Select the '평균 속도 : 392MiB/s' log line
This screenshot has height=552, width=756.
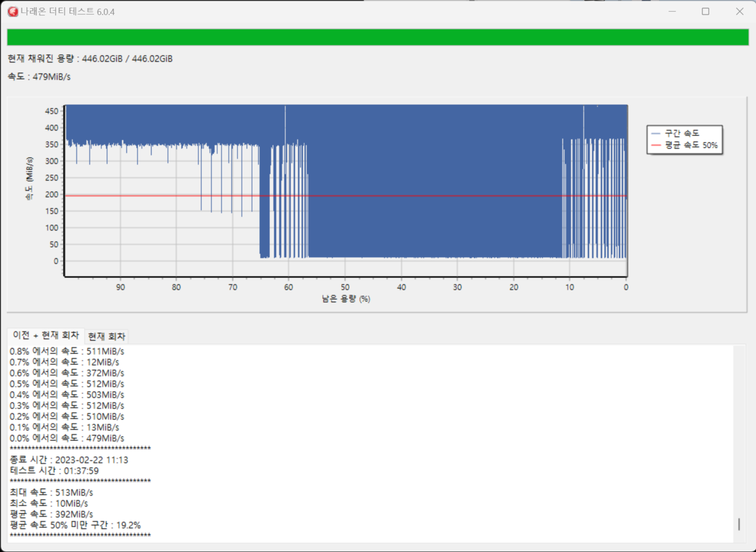[x=51, y=514]
